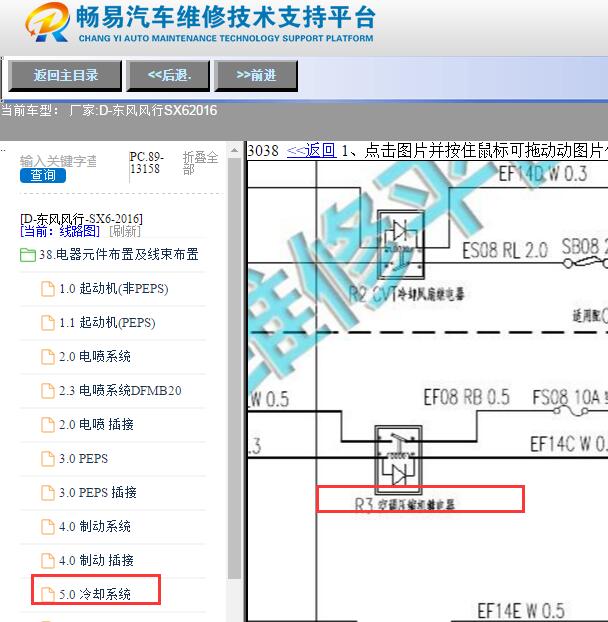The image size is (608, 622).
Task: Open the 3.0 PEPS tree item
Action: click(x=83, y=459)
